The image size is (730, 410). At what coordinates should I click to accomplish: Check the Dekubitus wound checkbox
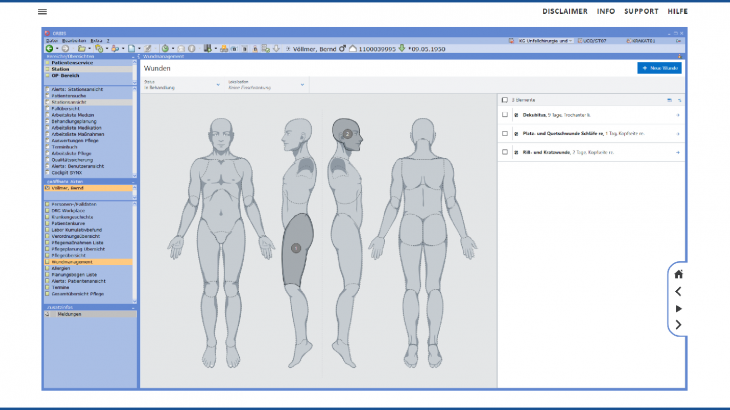(x=504, y=116)
